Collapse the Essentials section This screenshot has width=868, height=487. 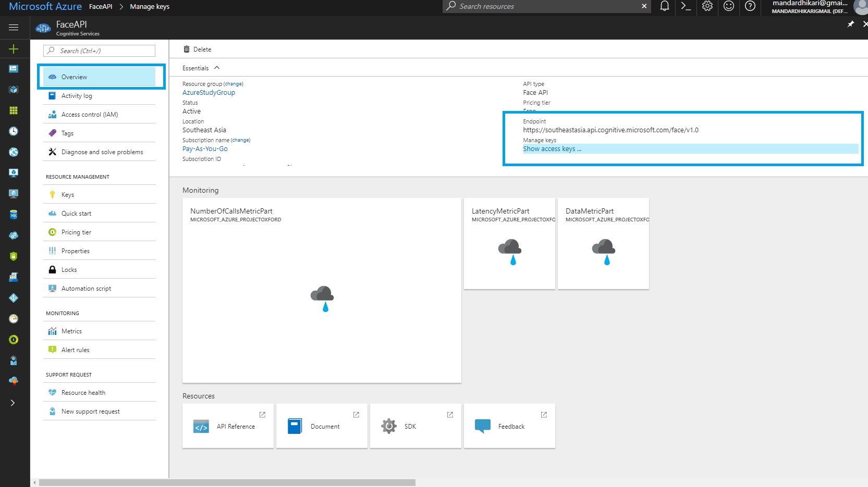pos(217,68)
